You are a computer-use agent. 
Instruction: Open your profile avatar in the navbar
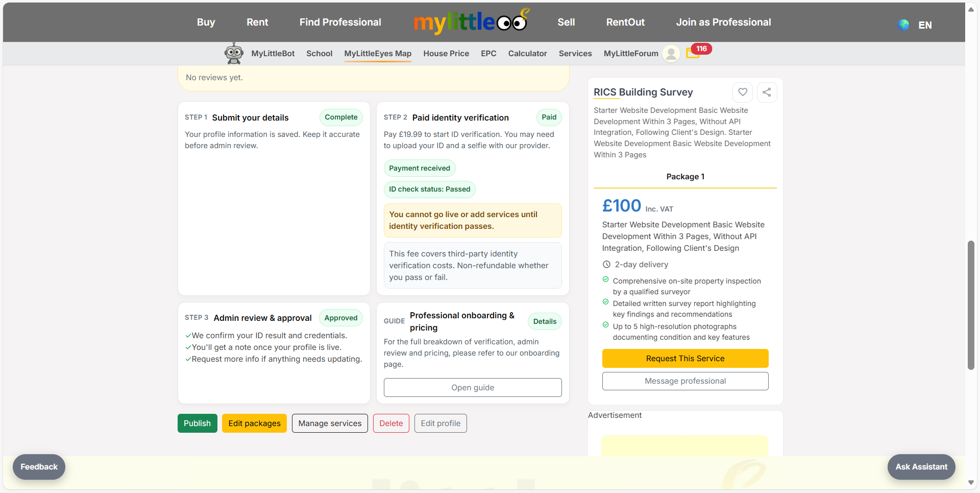point(671,53)
